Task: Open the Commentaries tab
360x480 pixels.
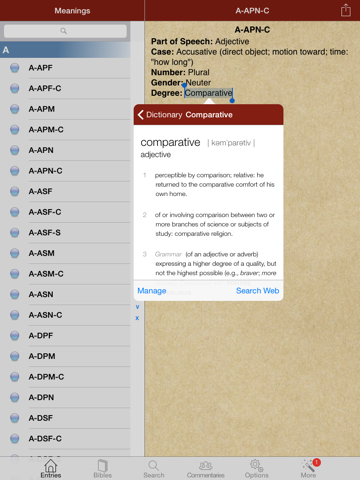Action: [205, 468]
